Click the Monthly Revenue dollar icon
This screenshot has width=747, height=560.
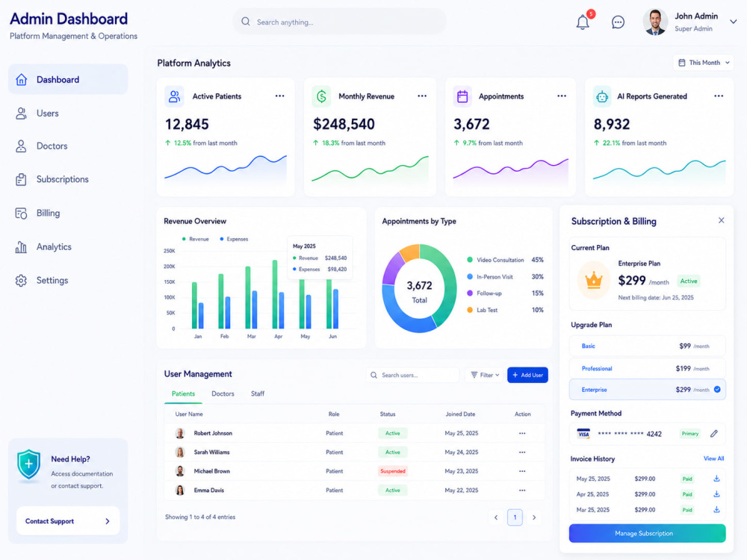[x=321, y=96]
